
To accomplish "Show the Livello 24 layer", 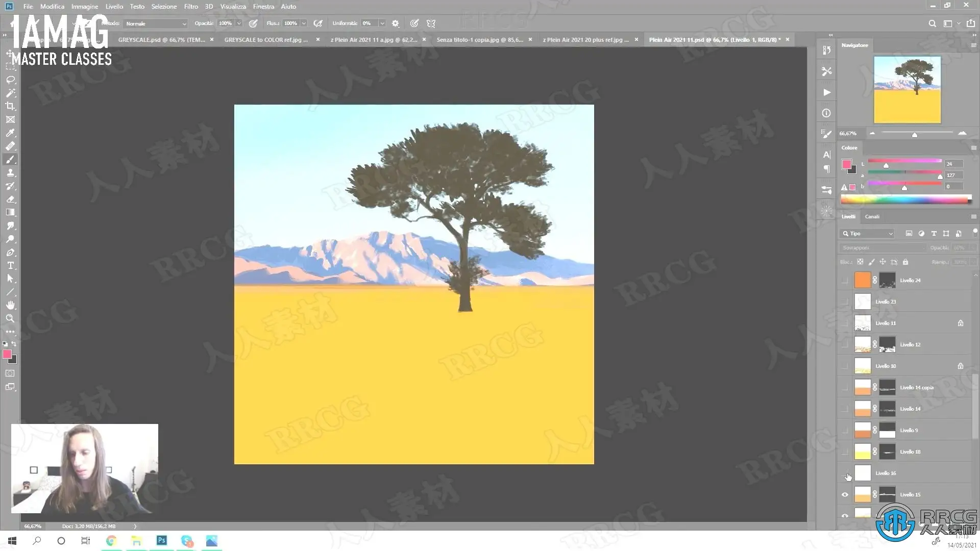I will [845, 280].
